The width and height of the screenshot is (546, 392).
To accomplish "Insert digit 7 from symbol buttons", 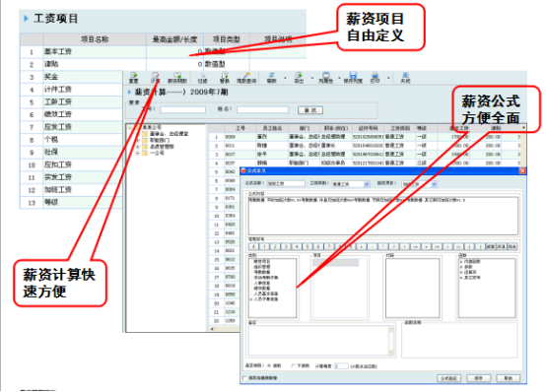I will point(329,246).
